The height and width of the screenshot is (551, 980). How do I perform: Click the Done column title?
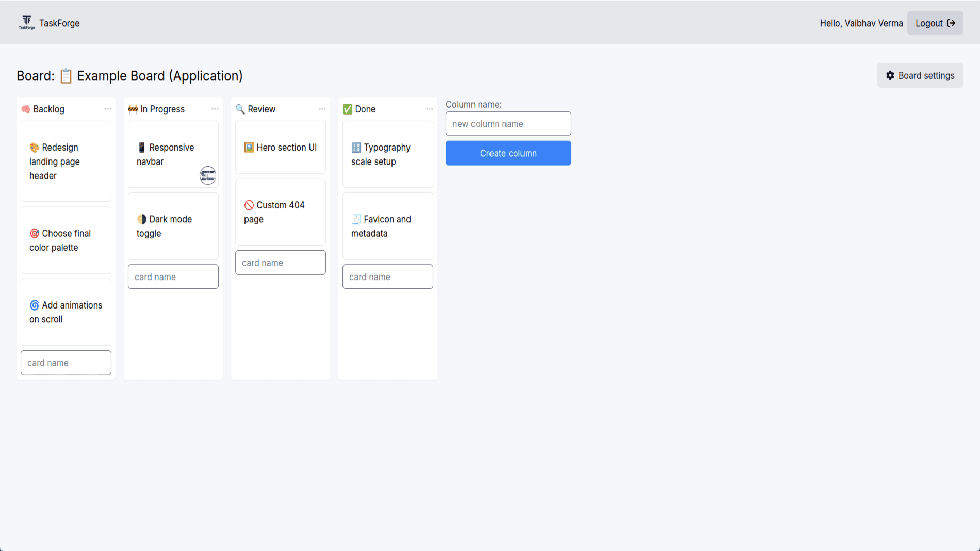pos(359,109)
